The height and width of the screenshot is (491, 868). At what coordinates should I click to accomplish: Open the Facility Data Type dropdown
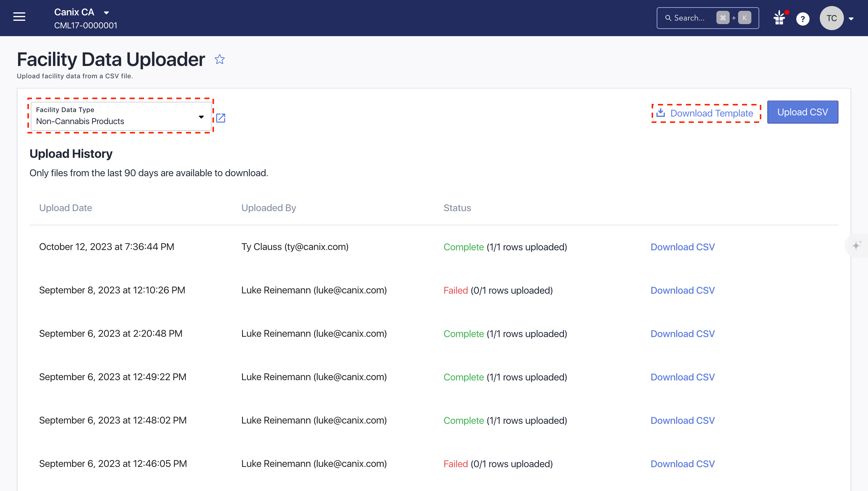coord(121,116)
